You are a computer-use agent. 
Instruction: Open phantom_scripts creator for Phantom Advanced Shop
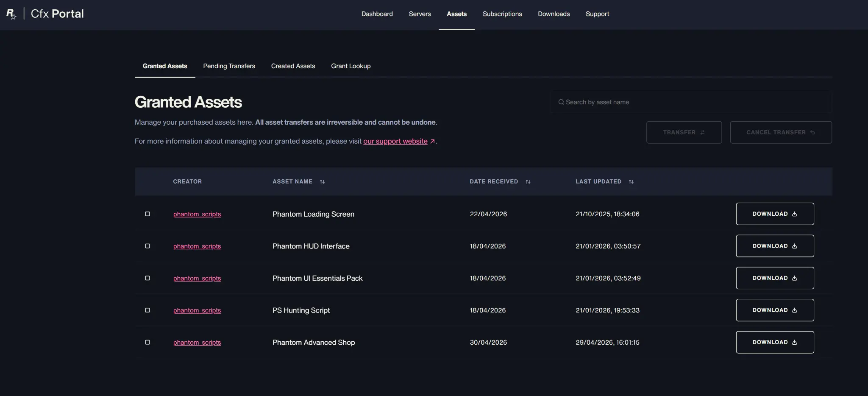point(197,343)
